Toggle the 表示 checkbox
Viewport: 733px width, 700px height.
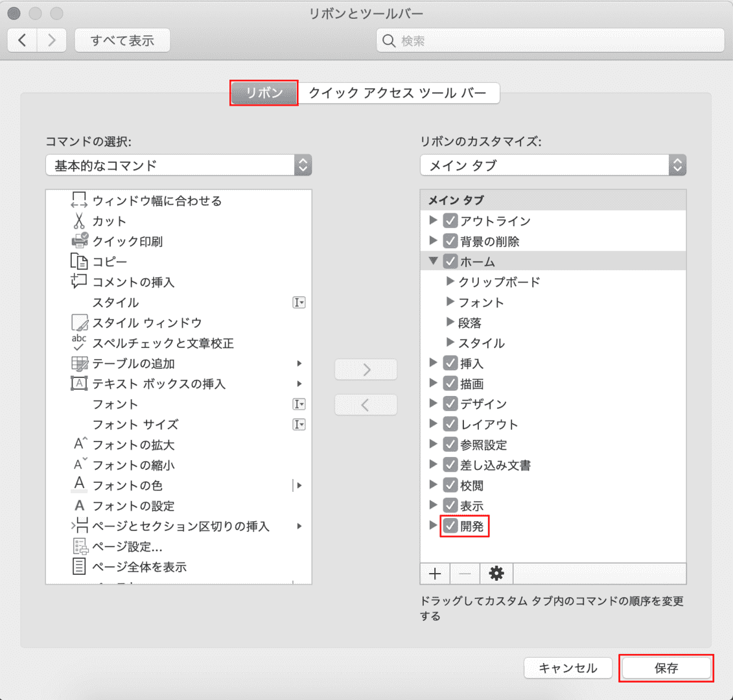(450, 506)
